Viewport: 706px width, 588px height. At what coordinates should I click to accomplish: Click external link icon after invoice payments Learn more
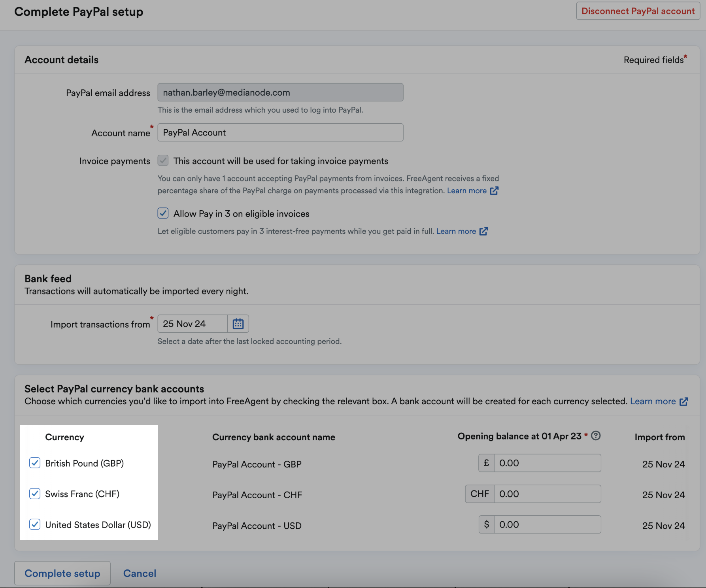[494, 191]
